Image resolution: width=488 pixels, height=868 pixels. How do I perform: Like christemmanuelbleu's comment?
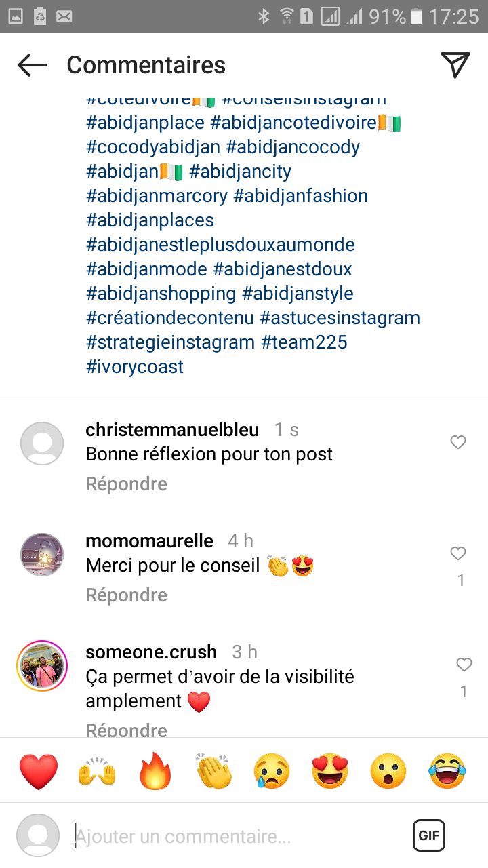point(459,443)
